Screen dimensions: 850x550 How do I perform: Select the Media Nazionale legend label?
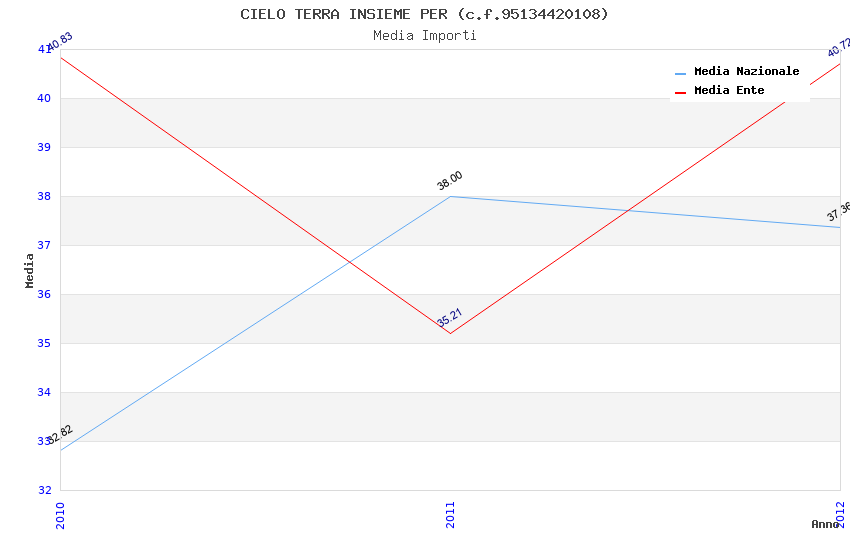point(746,72)
